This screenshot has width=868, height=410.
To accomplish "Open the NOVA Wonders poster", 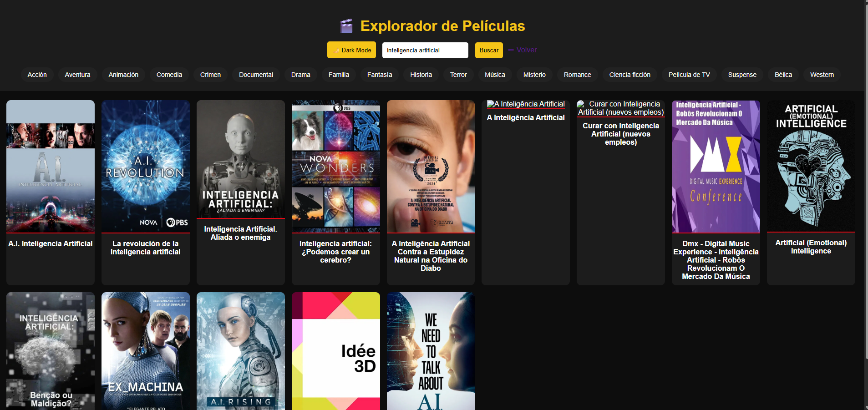I will pyautogui.click(x=336, y=167).
